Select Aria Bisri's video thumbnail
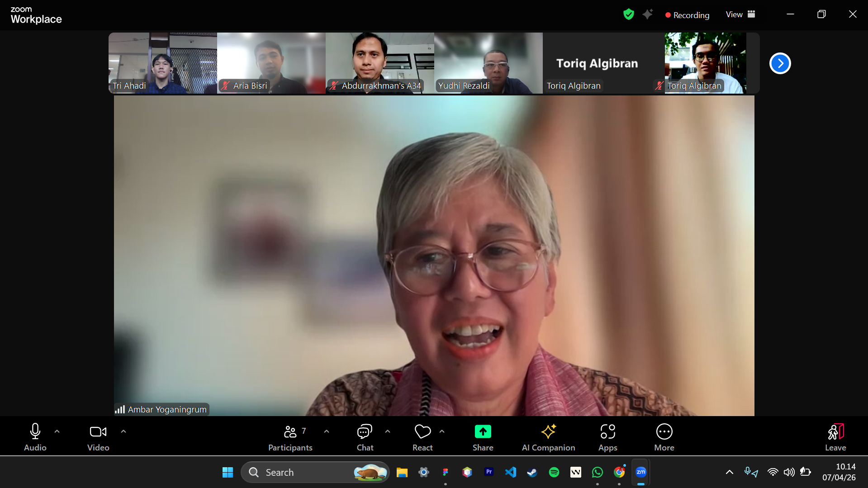 (x=271, y=63)
